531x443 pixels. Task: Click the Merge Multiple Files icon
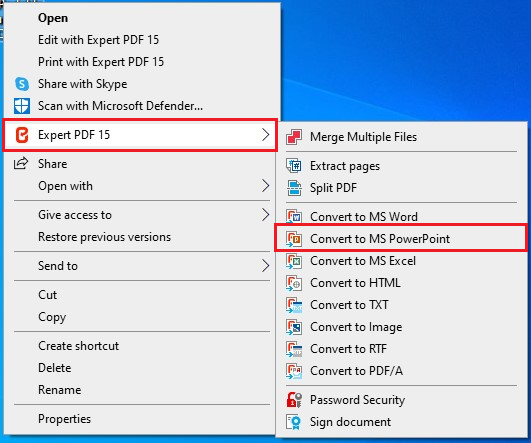[x=294, y=137]
